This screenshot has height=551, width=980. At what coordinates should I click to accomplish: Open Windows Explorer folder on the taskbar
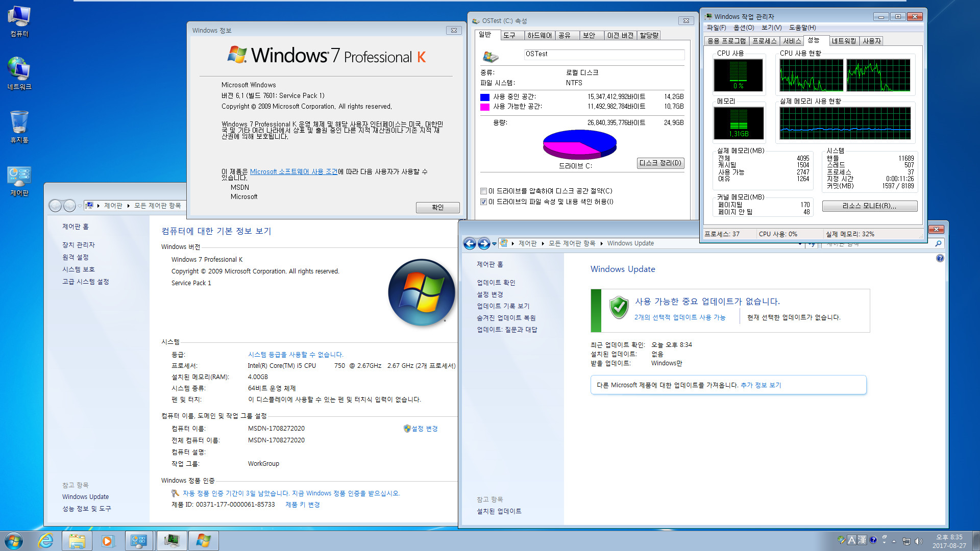coord(77,541)
